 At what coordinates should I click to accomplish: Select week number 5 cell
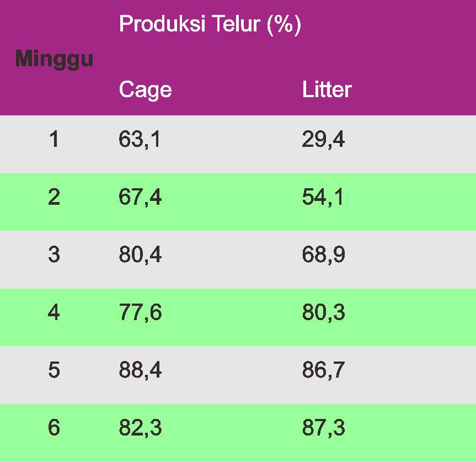pos(54,370)
